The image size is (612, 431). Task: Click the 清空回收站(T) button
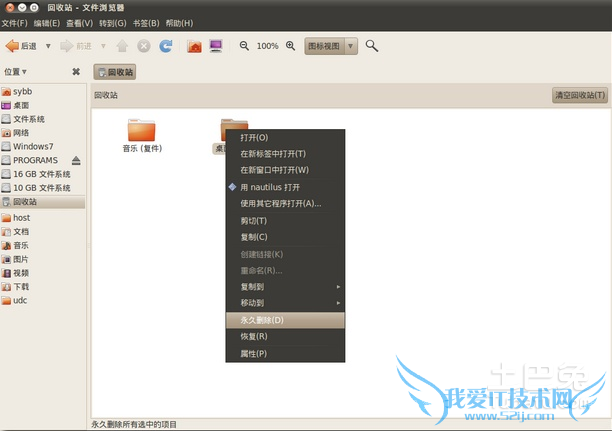coord(580,95)
